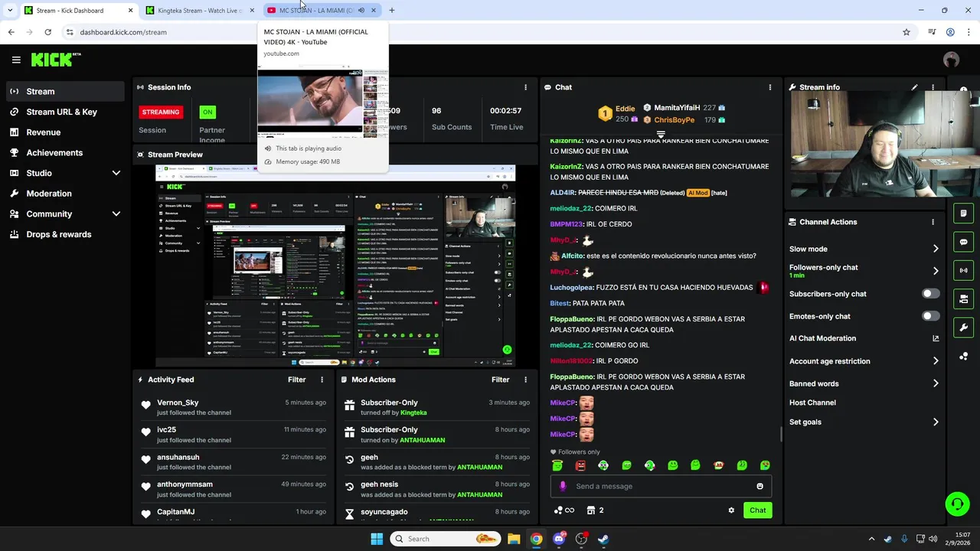Viewport: 980px width, 551px height.
Task: Click the red STREAMING status badge
Action: 160,112
